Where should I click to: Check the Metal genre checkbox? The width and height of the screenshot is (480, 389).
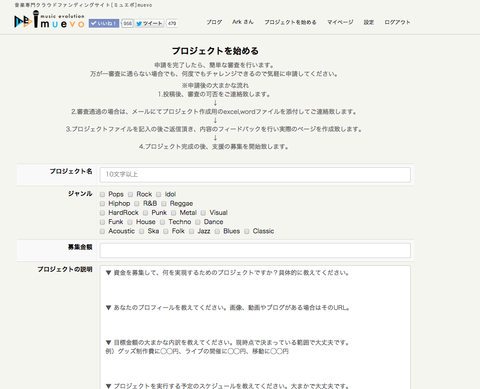[173, 213]
